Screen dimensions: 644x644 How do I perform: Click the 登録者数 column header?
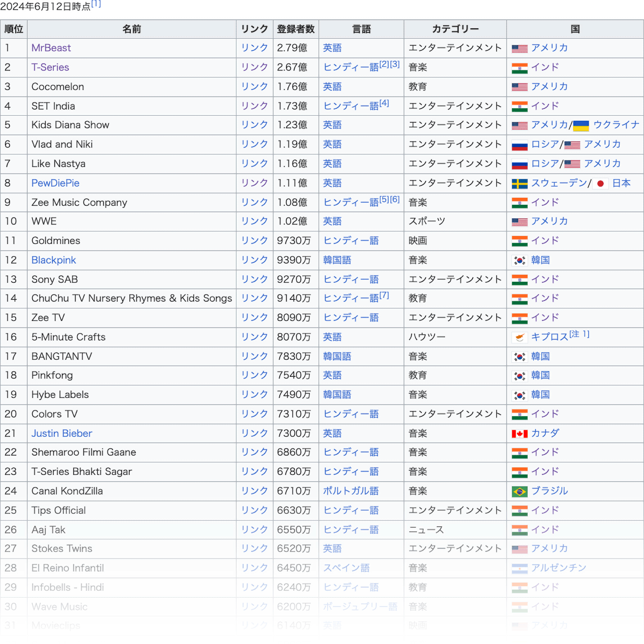coord(296,29)
